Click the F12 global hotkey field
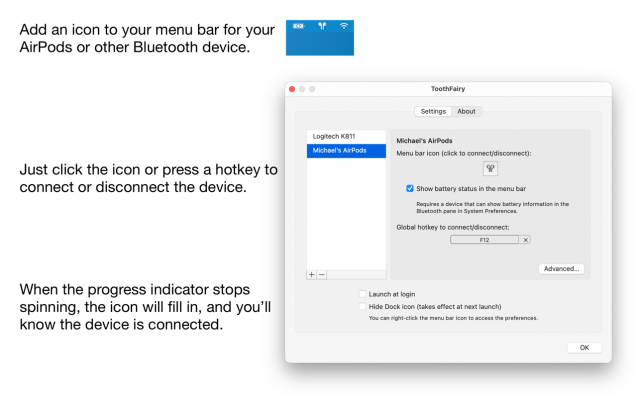Screen dimensions: 640x400 click(x=484, y=240)
